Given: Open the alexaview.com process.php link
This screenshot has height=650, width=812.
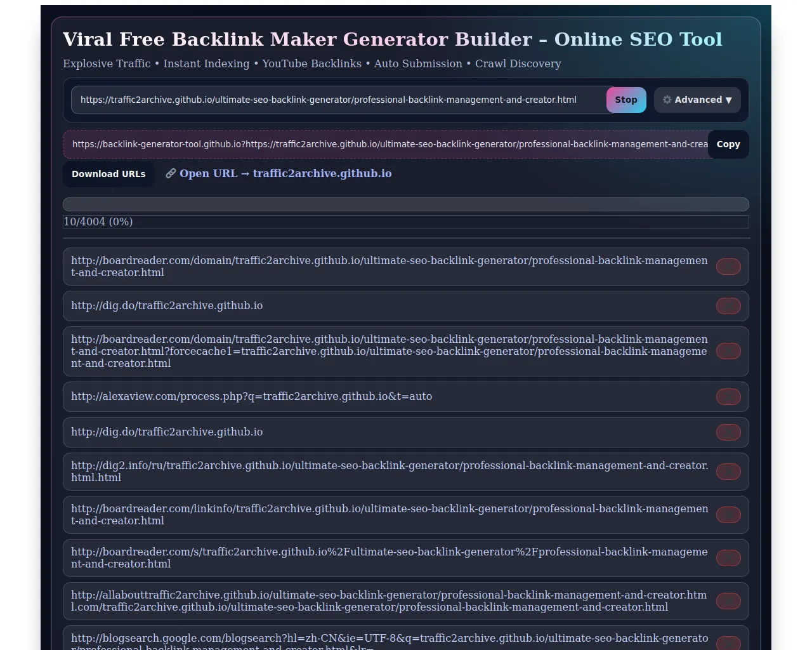Looking at the screenshot, I should 251,396.
